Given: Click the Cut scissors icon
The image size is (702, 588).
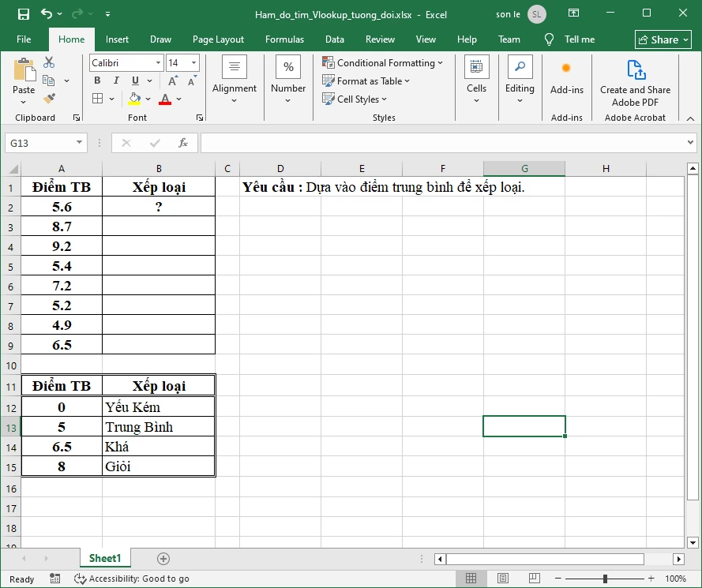Looking at the screenshot, I should 47,61.
